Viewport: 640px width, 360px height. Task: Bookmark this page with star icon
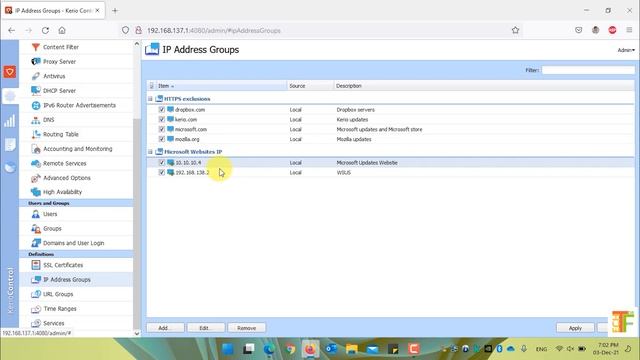515,30
